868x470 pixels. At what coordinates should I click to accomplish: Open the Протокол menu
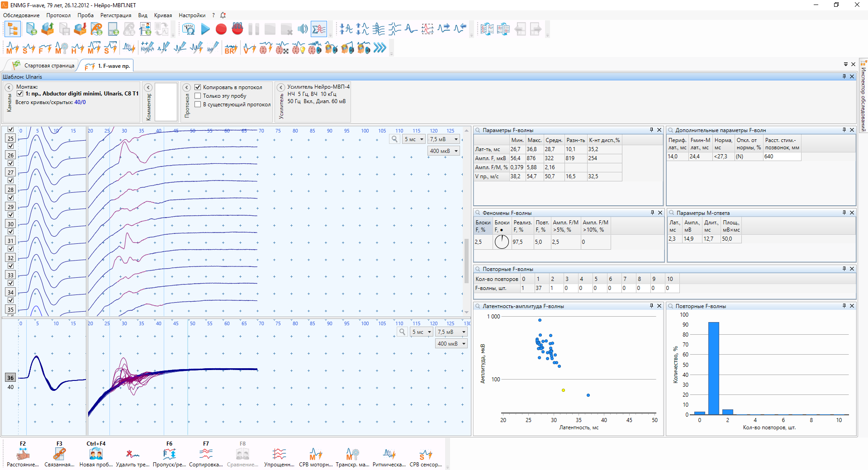point(58,15)
